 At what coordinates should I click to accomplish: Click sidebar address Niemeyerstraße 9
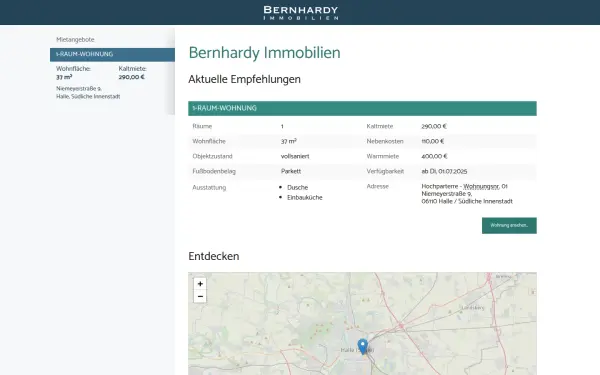click(x=79, y=88)
